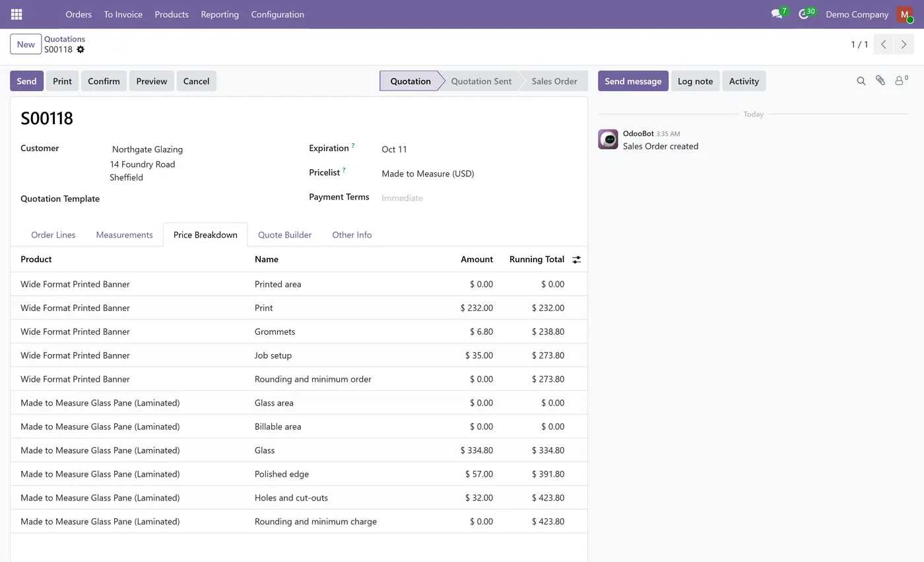
Task: Schedule an Activity in chatter
Action: [744, 81]
